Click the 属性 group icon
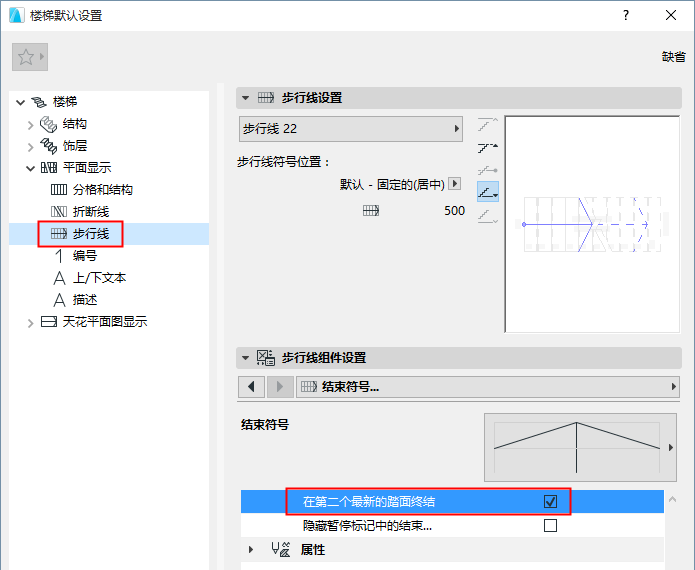This screenshot has width=695, height=570. [281, 550]
